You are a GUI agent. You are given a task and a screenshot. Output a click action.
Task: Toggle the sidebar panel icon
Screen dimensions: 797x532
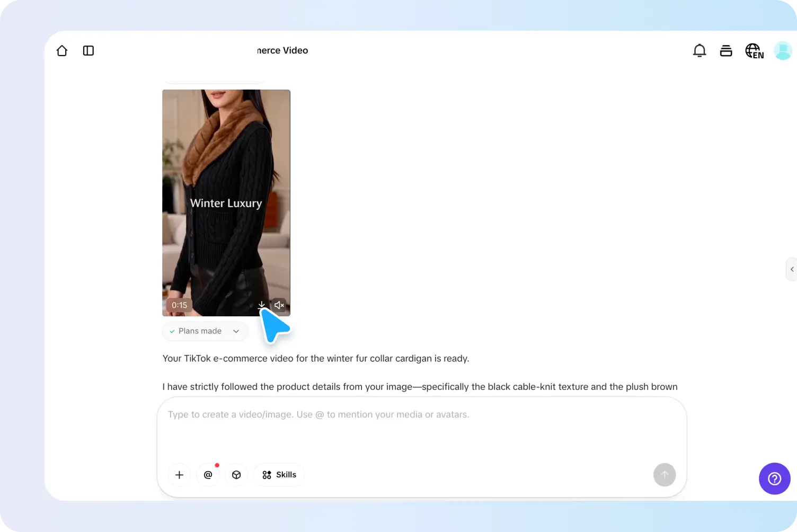click(88, 50)
